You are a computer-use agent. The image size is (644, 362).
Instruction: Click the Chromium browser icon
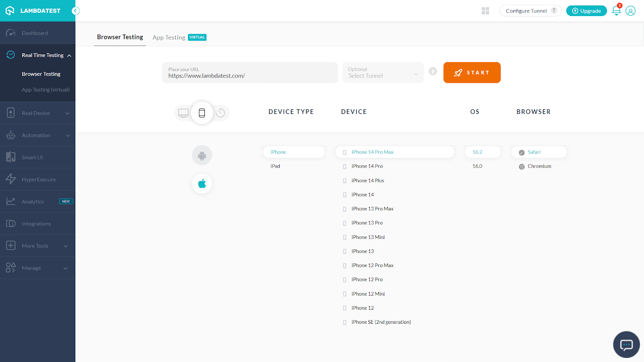[522, 167]
